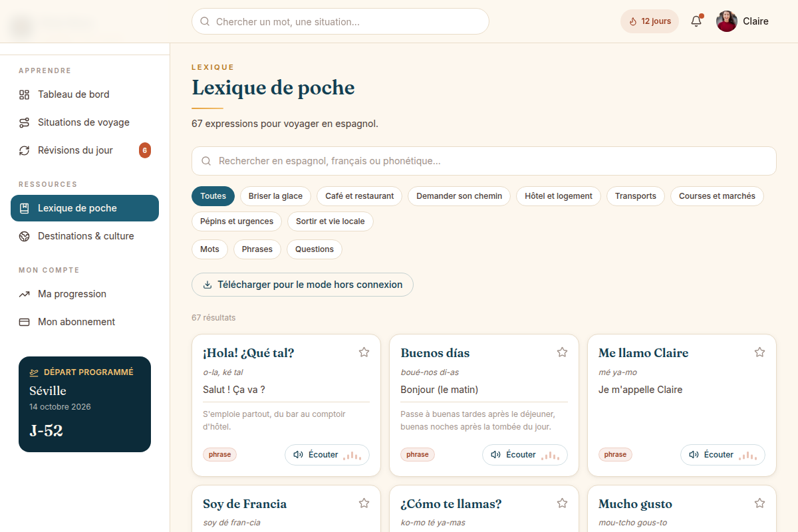Open the notifications bell
The image size is (798, 532).
(696, 21)
